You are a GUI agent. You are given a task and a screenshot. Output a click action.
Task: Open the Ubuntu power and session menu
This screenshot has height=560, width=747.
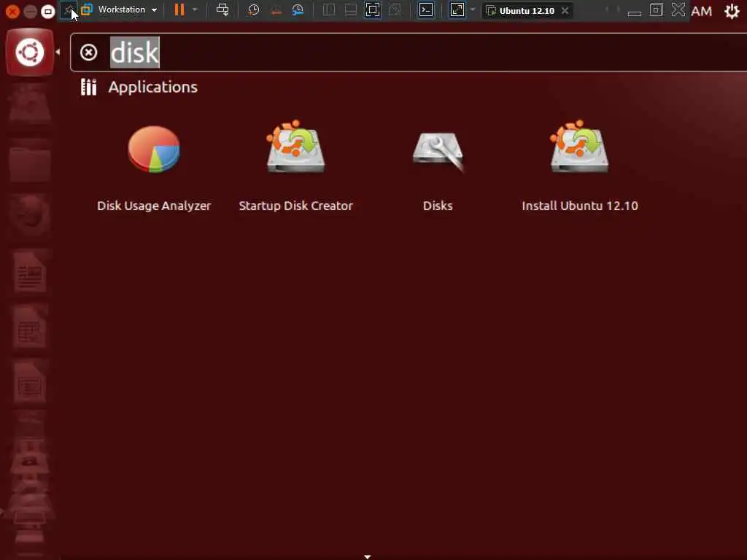tap(732, 11)
